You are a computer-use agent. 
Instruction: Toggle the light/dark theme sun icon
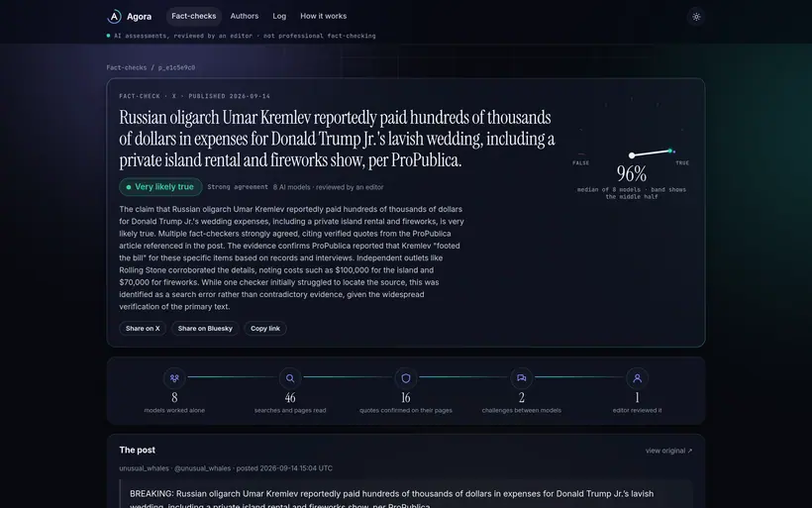tap(696, 17)
